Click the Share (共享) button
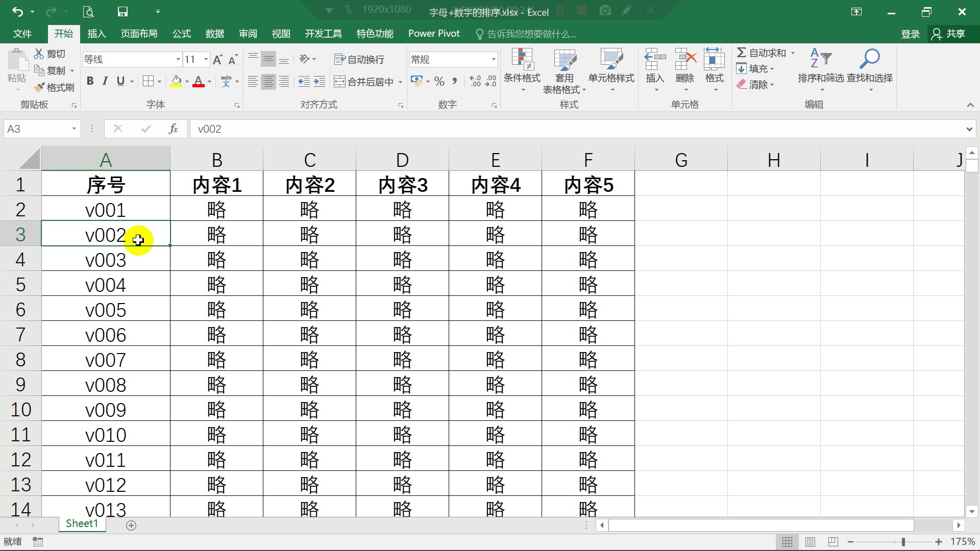980x551 pixels. (x=948, y=34)
